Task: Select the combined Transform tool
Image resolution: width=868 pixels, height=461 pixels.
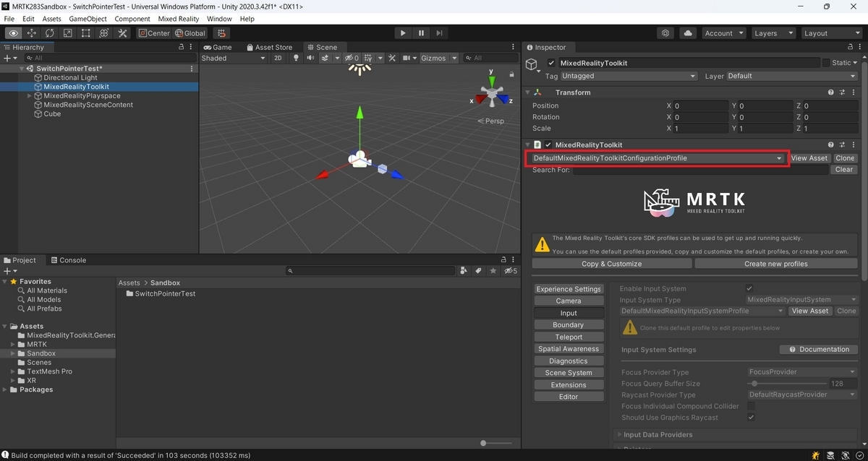Action: 104,33
